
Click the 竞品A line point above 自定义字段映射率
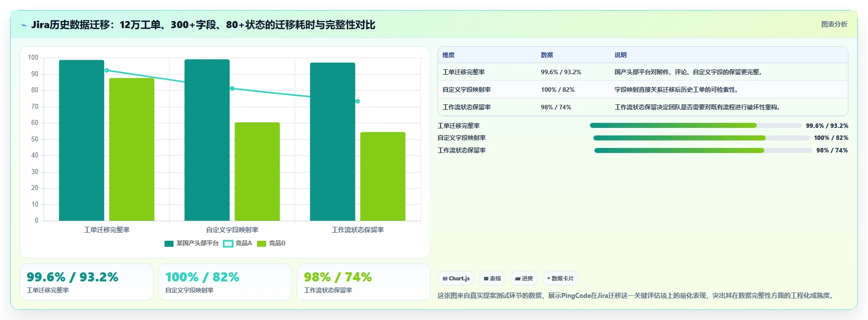pos(232,88)
